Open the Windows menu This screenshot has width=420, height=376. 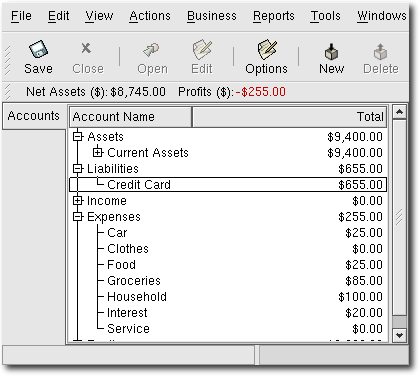click(382, 16)
